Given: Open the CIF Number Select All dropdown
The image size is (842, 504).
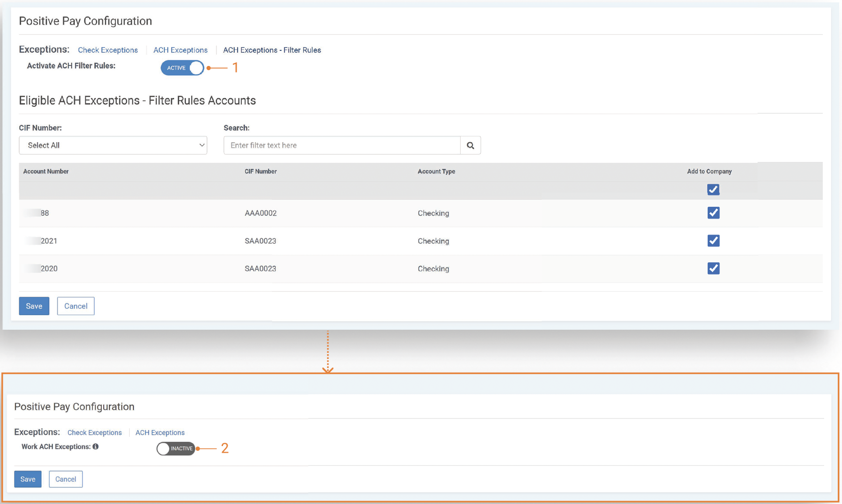Looking at the screenshot, I should point(113,146).
